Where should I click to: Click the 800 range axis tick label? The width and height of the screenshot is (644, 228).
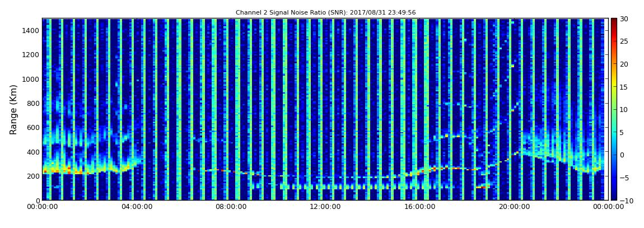[33, 103]
